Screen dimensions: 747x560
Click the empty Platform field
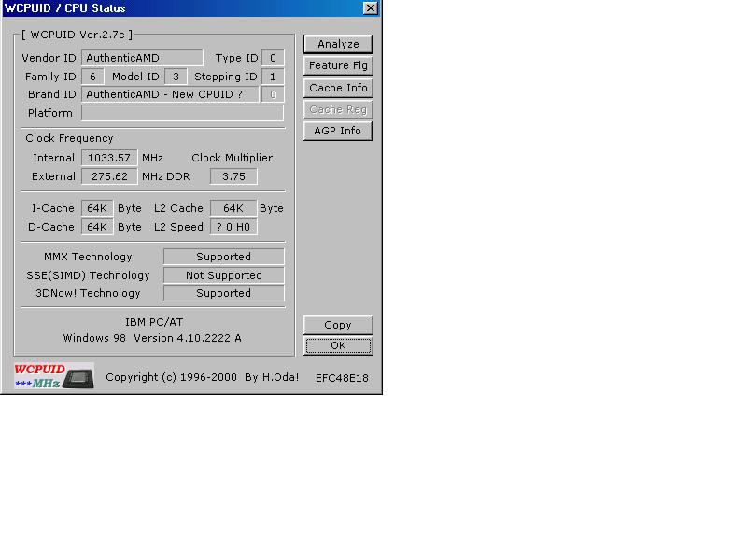pyautogui.click(x=182, y=113)
